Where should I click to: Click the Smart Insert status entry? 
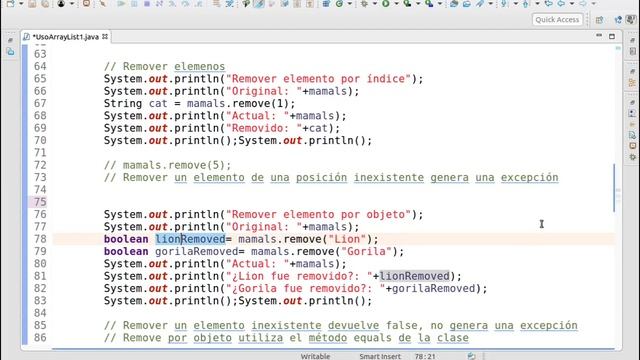coord(380,356)
